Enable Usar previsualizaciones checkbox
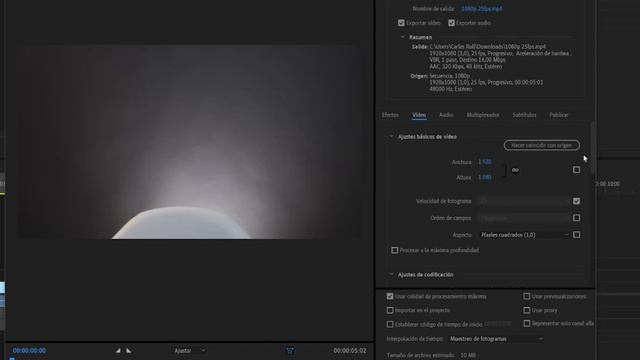This screenshot has height=360, width=640. coord(527,296)
